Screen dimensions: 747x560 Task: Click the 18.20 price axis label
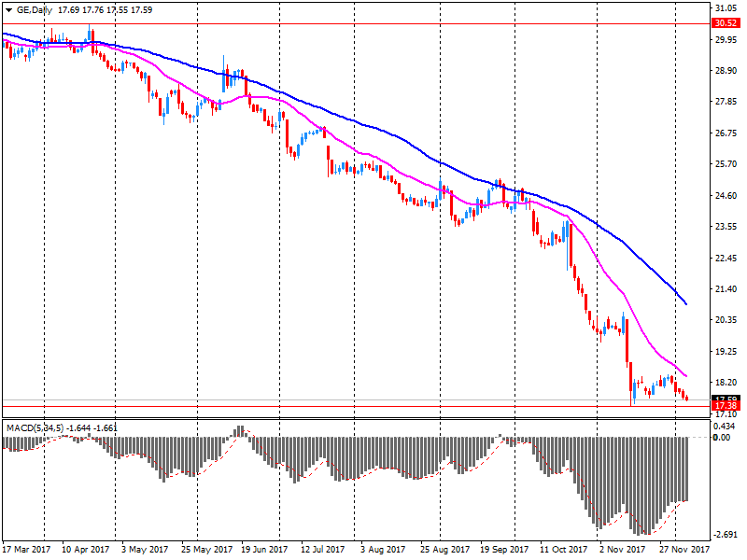click(726, 383)
